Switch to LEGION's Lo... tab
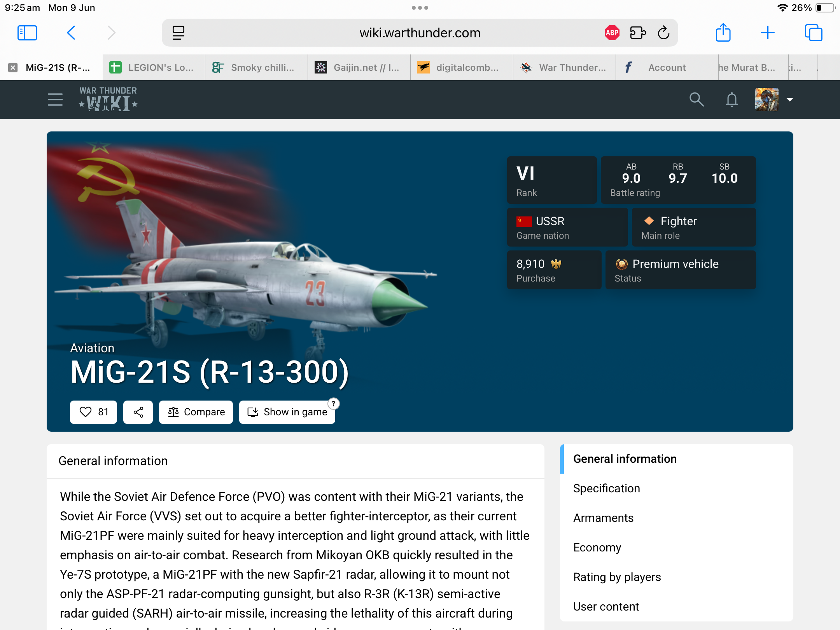The width and height of the screenshot is (840, 630). (x=154, y=68)
